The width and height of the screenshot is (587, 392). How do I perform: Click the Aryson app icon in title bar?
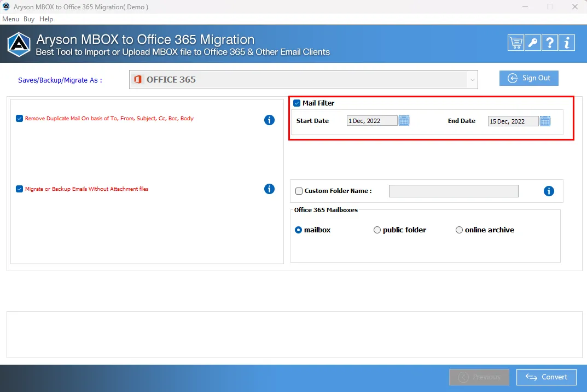click(x=6, y=7)
